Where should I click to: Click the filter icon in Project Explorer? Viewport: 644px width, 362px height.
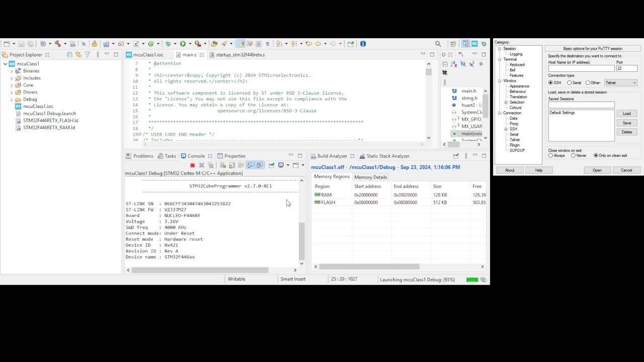[x=87, y=54]
